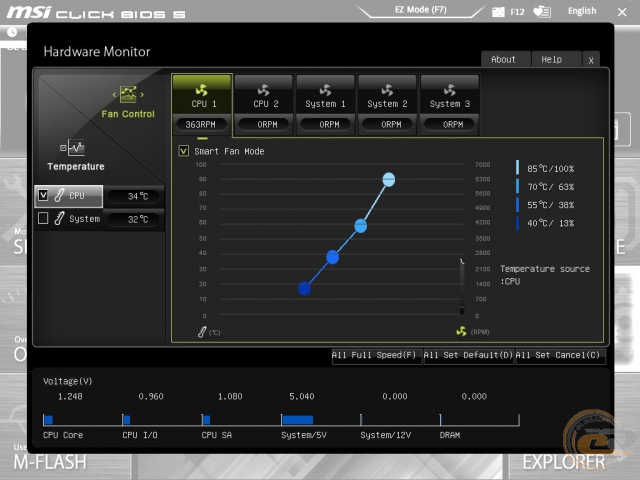Click the 0RPM readout under System 2

point(387,124)
